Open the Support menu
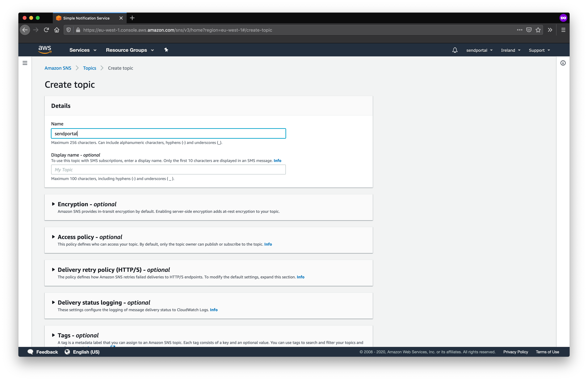This screenshot has height=381, width=588. tap(539, 50)
